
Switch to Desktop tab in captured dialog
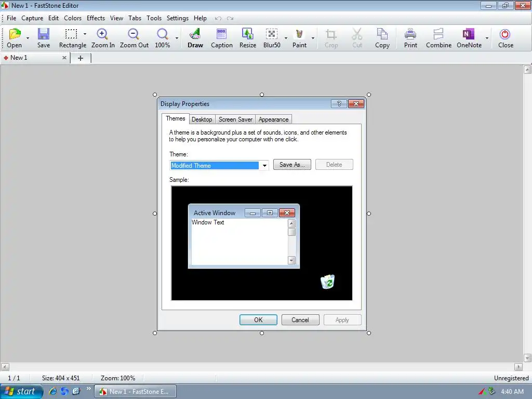pos(202,119)
